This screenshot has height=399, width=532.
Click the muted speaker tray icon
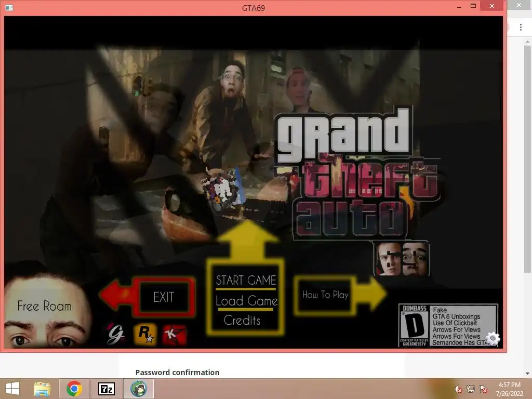[x=458, y=389]
